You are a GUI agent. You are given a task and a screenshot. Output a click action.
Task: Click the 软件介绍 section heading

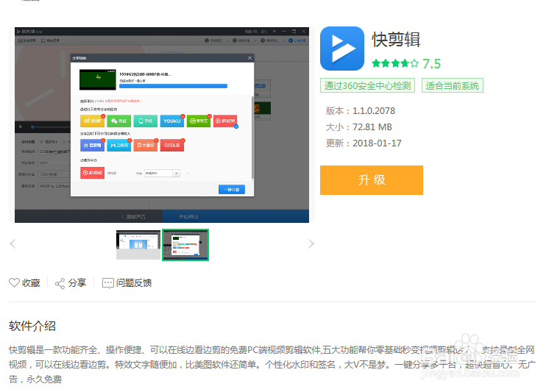32,326
